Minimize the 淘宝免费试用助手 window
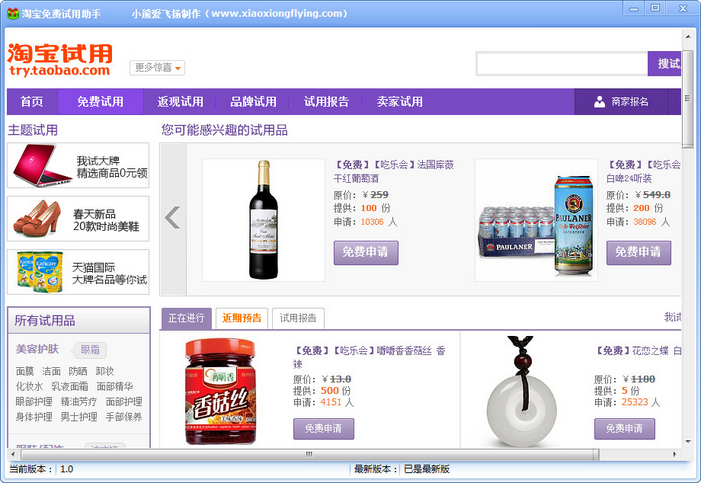 634,8
